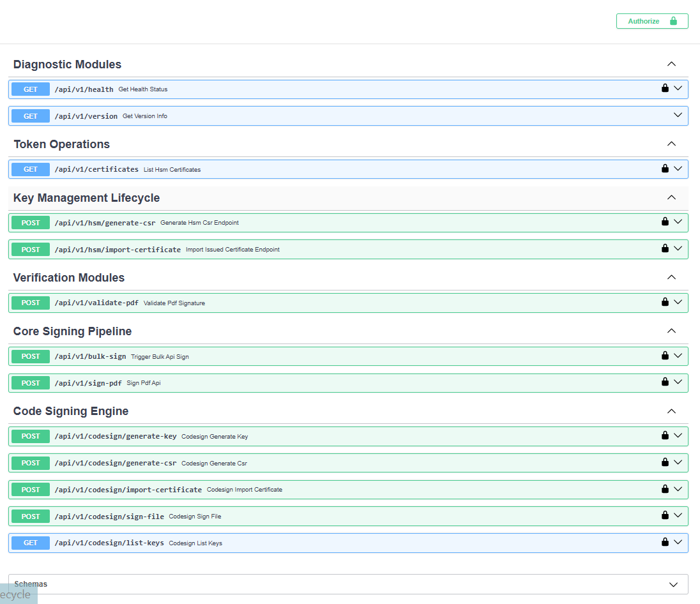Expand the sign-pdf endpoint chevron
Screen dimensions: 700x604
pyautogui.click(x=678, y=382)
